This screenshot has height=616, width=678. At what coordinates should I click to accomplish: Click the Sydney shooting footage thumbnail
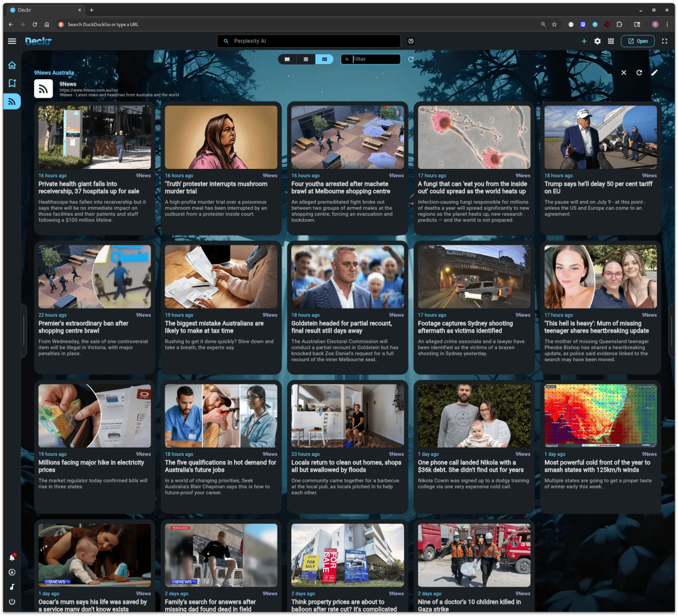(x=474, y=276)
